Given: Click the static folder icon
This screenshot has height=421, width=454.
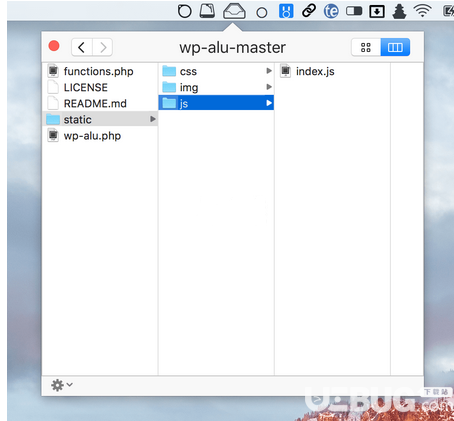Looking at the screenshot, I should (53, 119).
